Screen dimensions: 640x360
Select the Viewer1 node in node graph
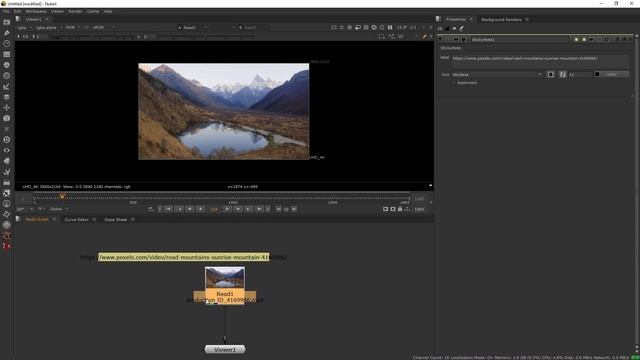click(x=225, y=349)
